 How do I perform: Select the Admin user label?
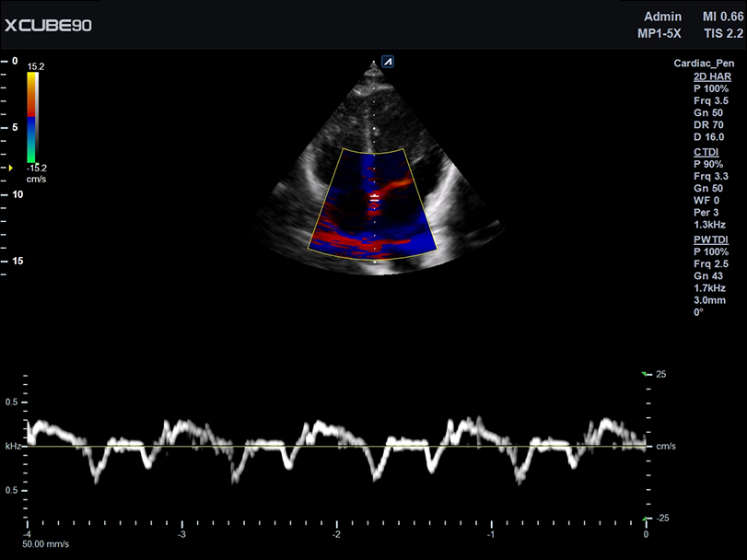tap(663, 16)
